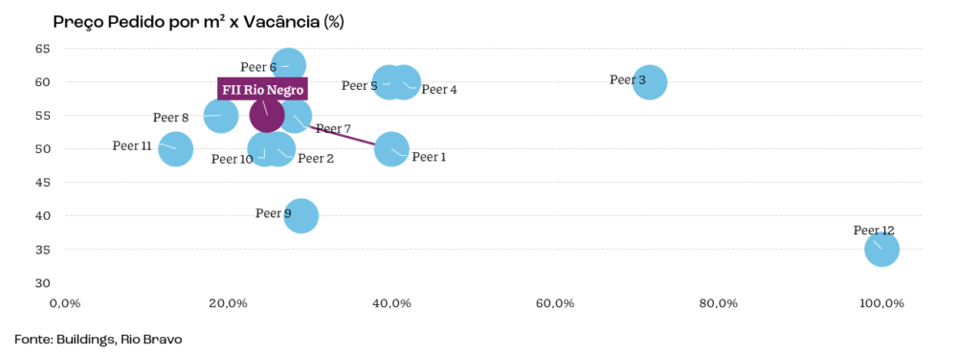Click the chart title Preço Pedido por m²
This screenshot has width=980, height=354.
(139, 22)
